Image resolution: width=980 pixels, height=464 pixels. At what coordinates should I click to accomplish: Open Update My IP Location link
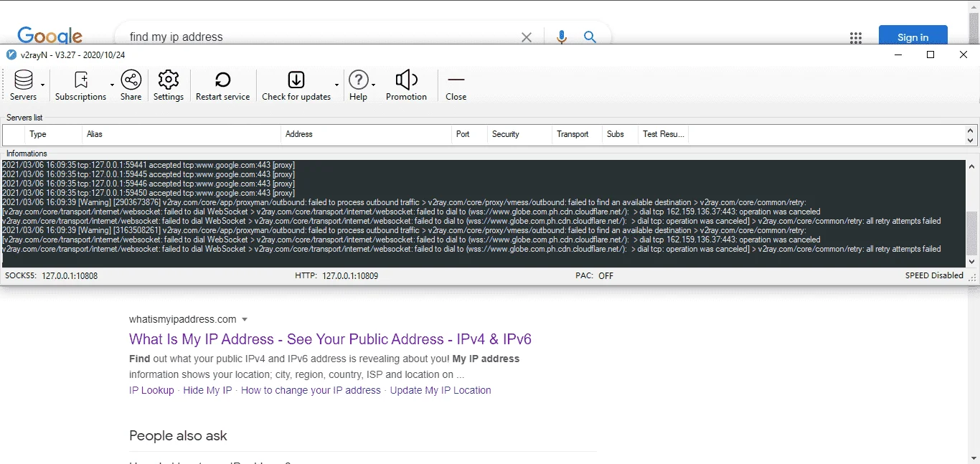(x=440, y=390)
